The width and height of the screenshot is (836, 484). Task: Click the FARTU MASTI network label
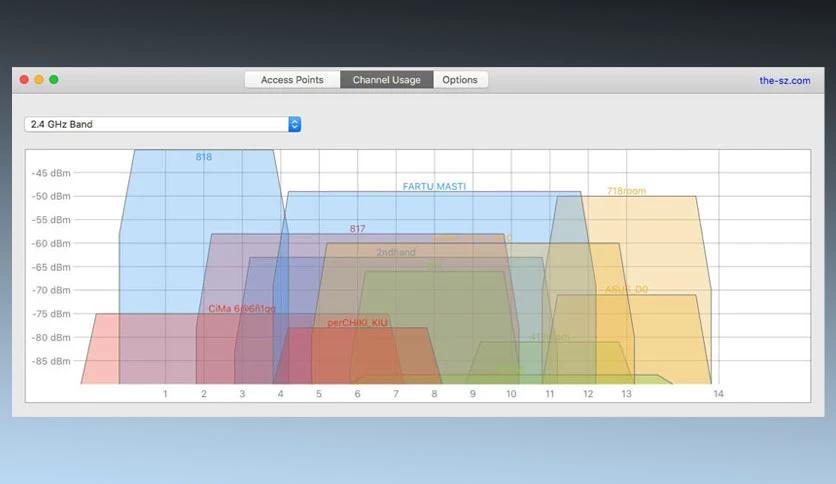434,187
